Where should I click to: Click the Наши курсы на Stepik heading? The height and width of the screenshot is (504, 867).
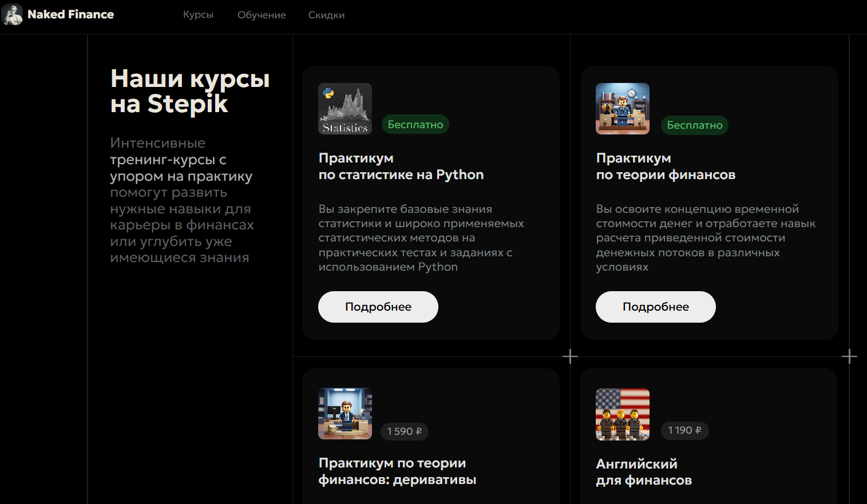[x=189, y=91]
